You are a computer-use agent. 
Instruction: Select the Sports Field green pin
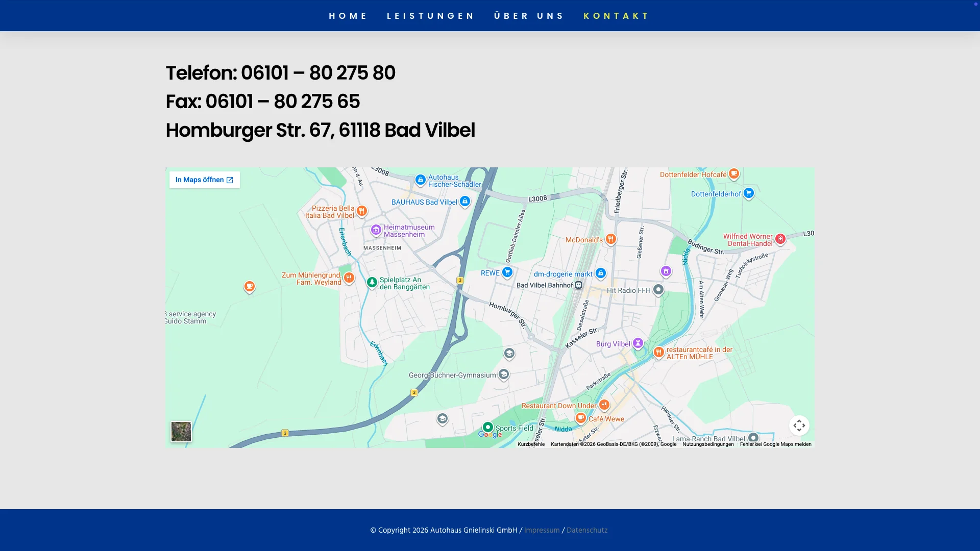tap(488, 427)
